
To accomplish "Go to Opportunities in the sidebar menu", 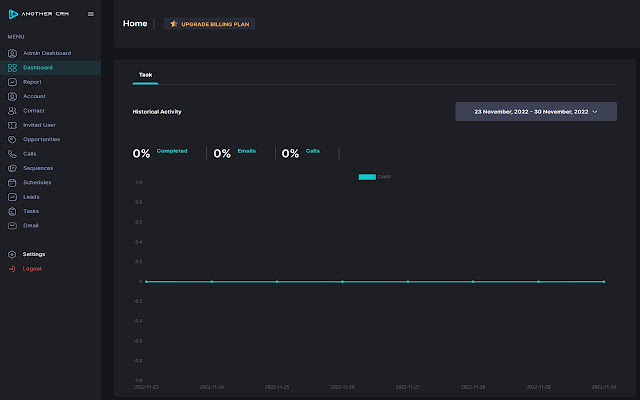I will 41,139.
